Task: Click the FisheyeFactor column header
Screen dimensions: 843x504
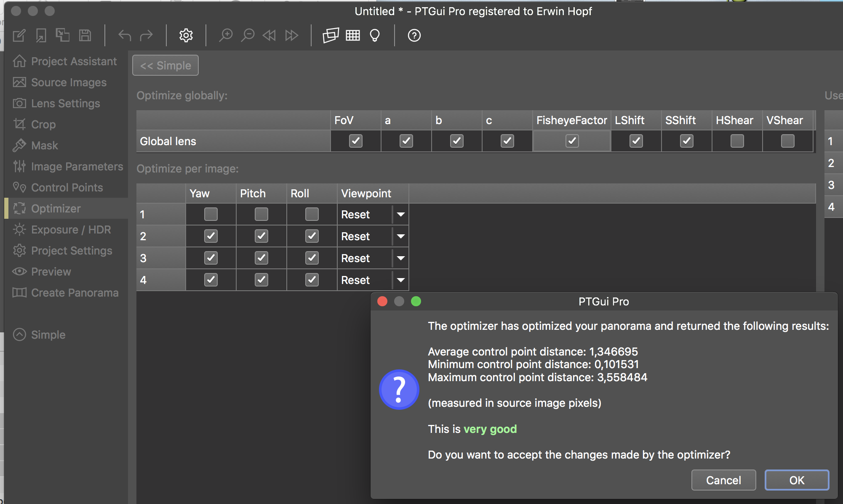Action: [x=571, y=120]
